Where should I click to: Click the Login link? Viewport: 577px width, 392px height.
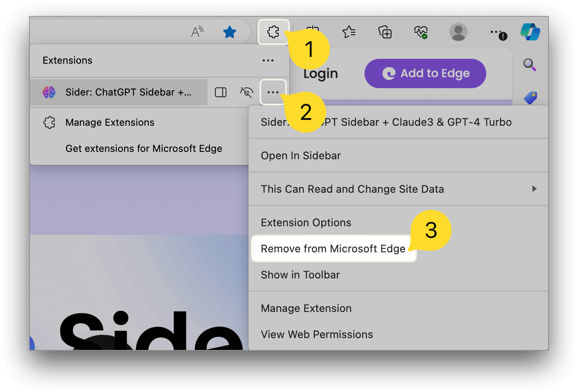point(321,73)
